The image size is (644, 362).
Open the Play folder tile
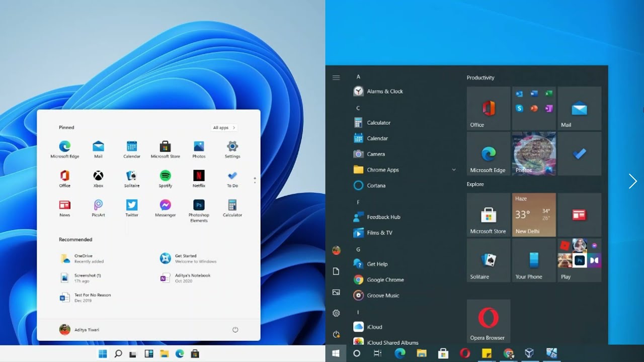coord(579,260)
